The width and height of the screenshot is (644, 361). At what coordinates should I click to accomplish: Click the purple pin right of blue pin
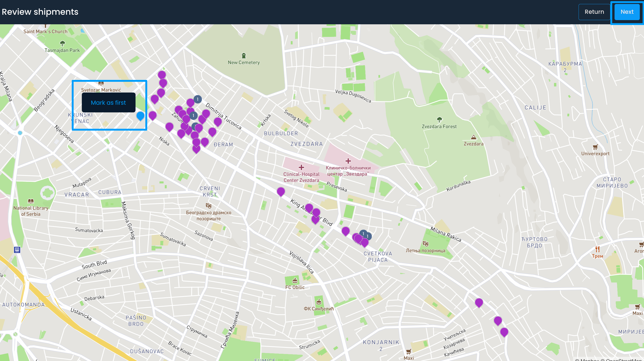click(x=153, y=115)
